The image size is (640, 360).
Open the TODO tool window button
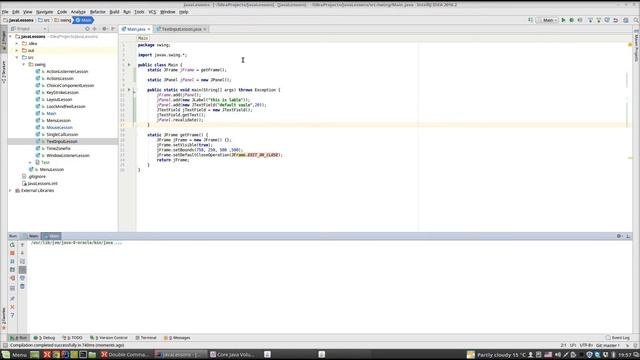coord(73,338)
